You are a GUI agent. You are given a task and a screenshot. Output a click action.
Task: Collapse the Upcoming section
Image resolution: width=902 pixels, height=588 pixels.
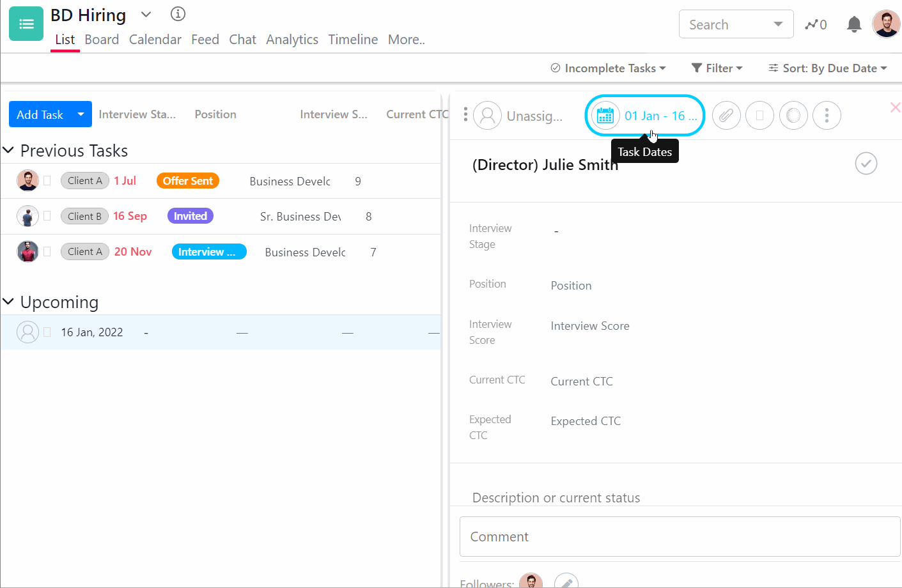coord(9,302)
